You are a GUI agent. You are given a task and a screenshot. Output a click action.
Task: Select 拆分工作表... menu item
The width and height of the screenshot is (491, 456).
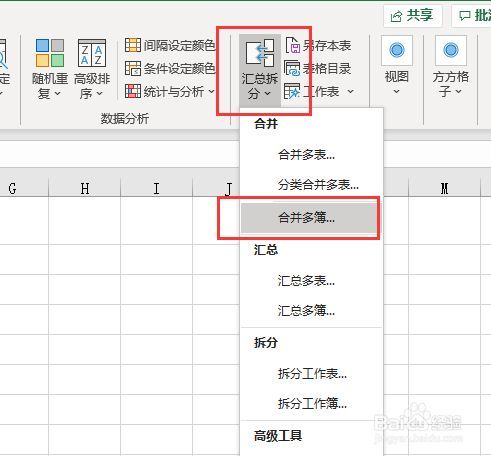[312, 374]
